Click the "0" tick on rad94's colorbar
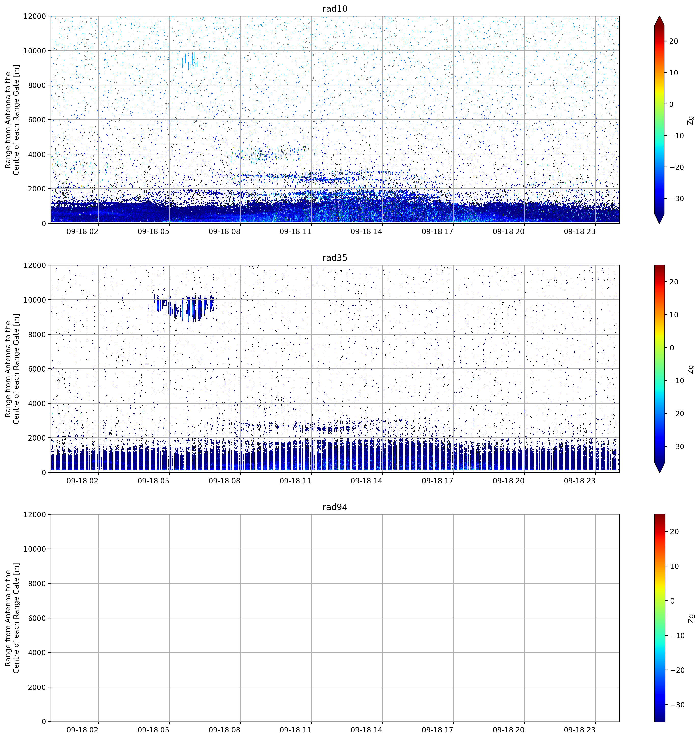This screenshot has height=739, width=700. point(672,601)
